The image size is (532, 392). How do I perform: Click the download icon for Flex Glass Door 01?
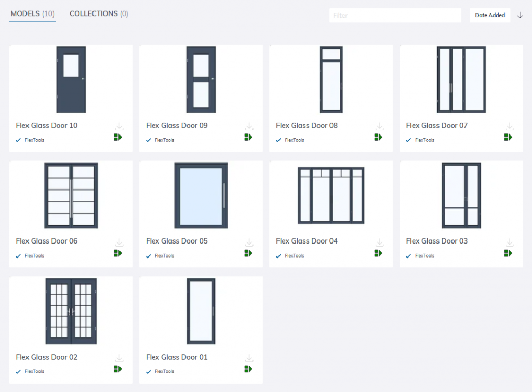coord(249,358)
